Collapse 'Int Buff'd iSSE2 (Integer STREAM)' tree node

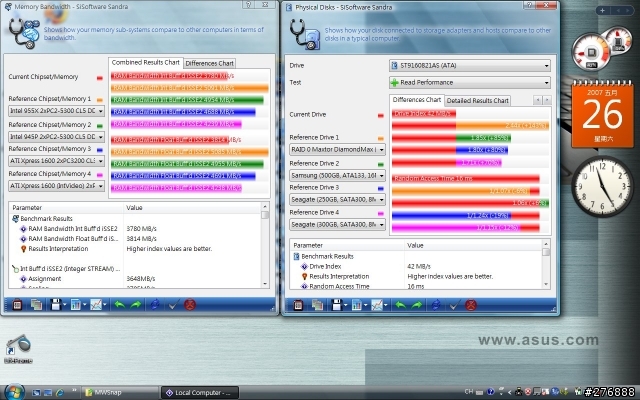click(x=15, y=269)
